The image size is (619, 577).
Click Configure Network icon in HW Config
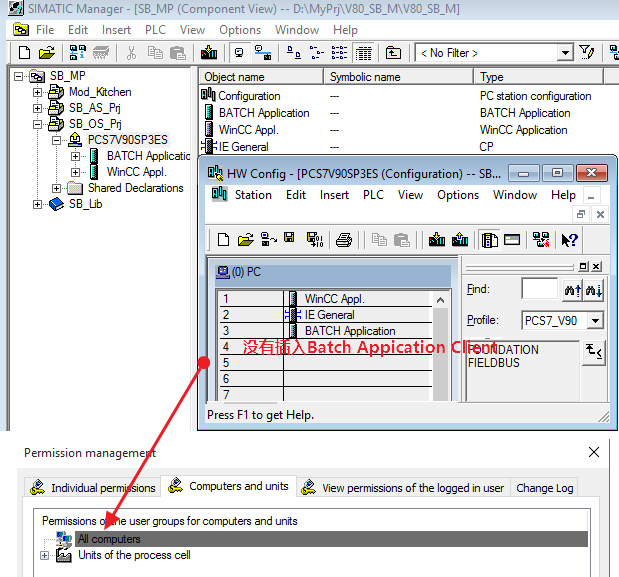541,240
